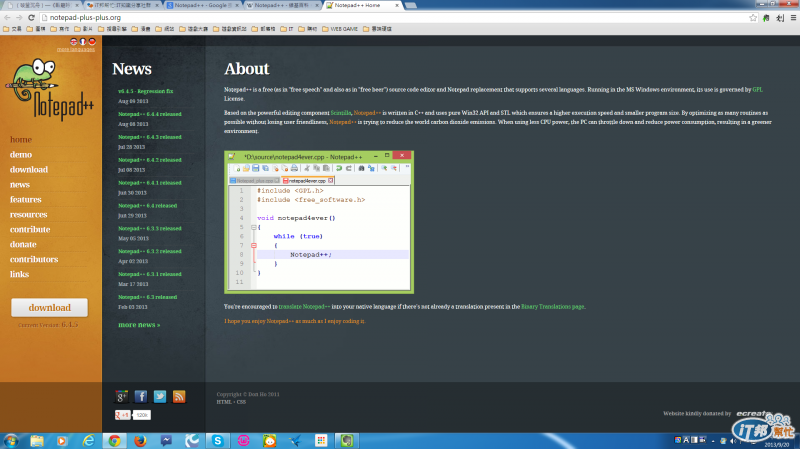Open the Binary Translations page link
Image resolution: width=800 pixels, height=449 pixels.
[x=553, y=307]
